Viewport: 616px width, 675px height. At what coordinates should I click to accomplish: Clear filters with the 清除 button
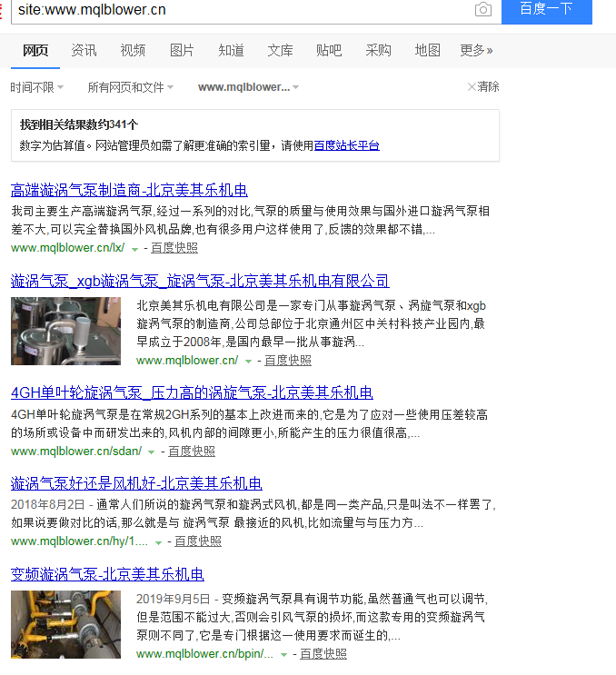[483, 87]
